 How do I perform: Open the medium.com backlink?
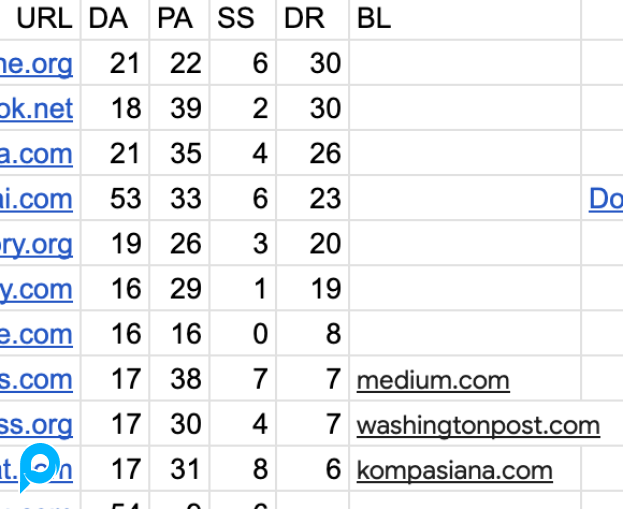coord(433,380)
